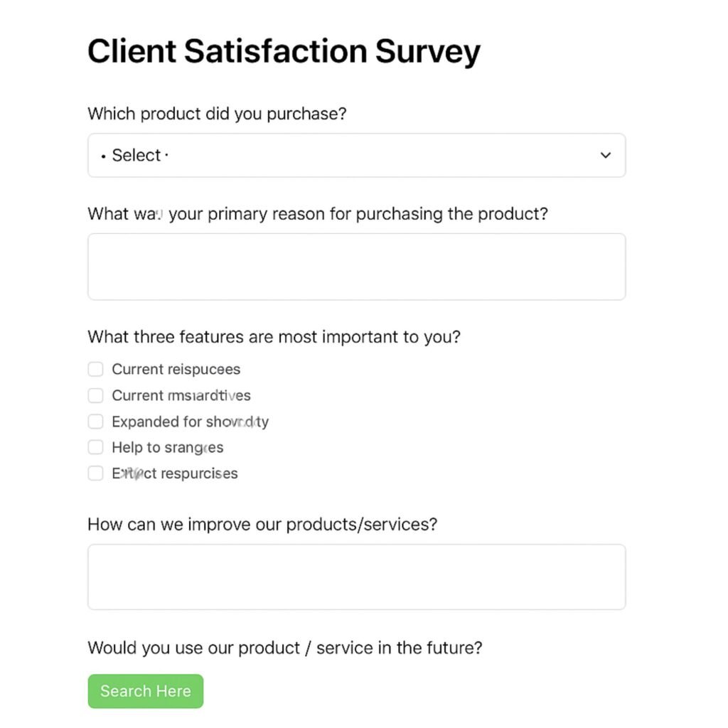The image size is (728, 728).
Task: Click the improvement suggestions text box
Action: [355, 576]
